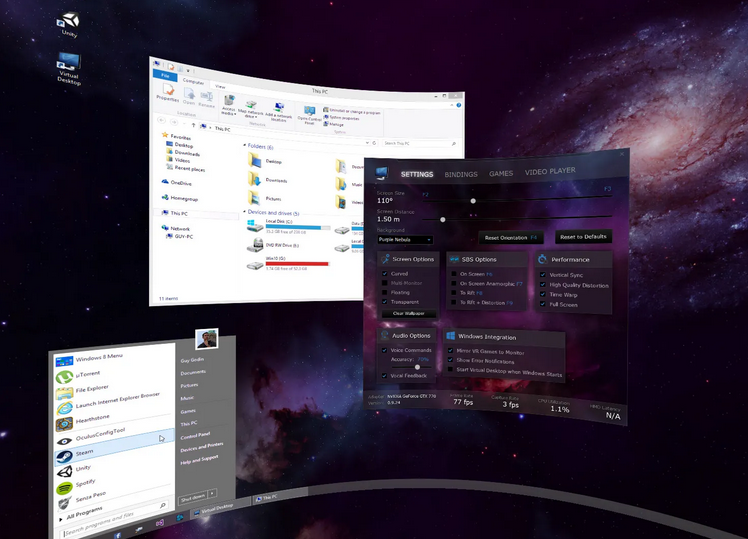Collapse the File Explorer ribbon chevron

[x=452, y=105]
